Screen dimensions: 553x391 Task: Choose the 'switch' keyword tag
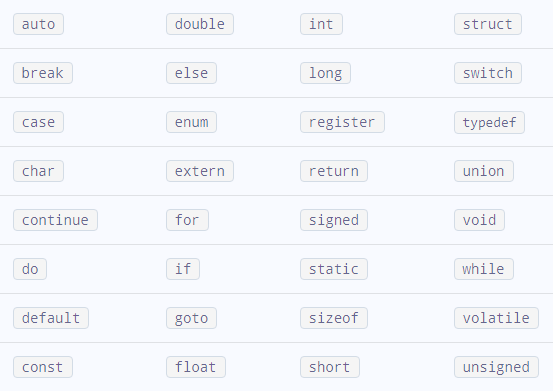(488, 73)
